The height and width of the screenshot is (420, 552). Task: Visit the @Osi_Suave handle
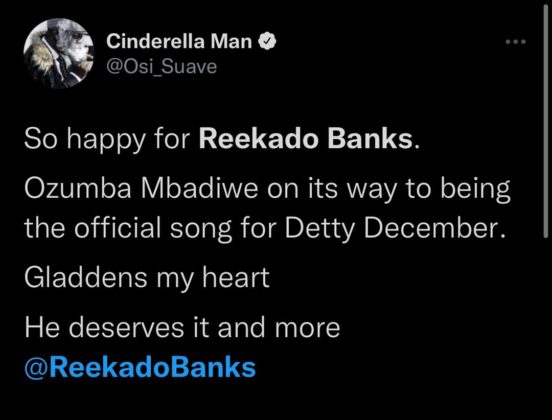161,67
